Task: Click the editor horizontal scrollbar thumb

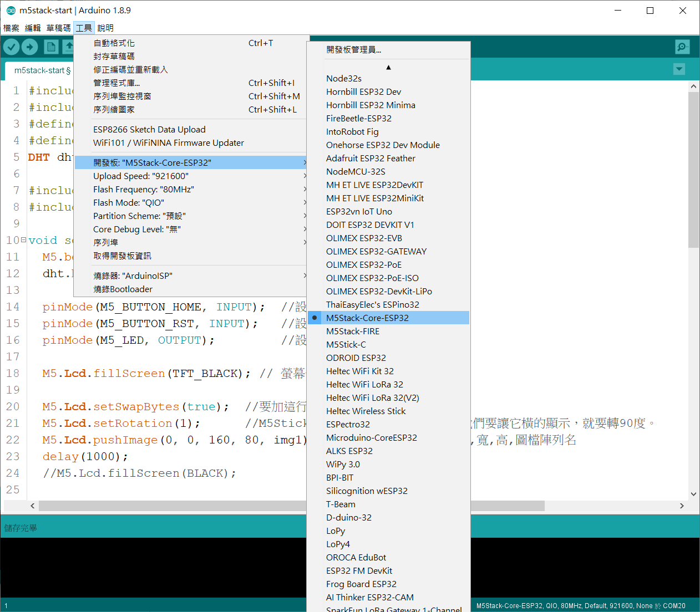Action: coord(292,506)
